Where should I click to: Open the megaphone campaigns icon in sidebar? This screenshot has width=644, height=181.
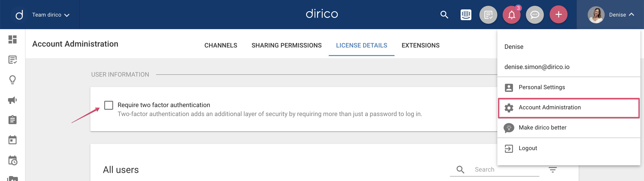coord(13,100)
